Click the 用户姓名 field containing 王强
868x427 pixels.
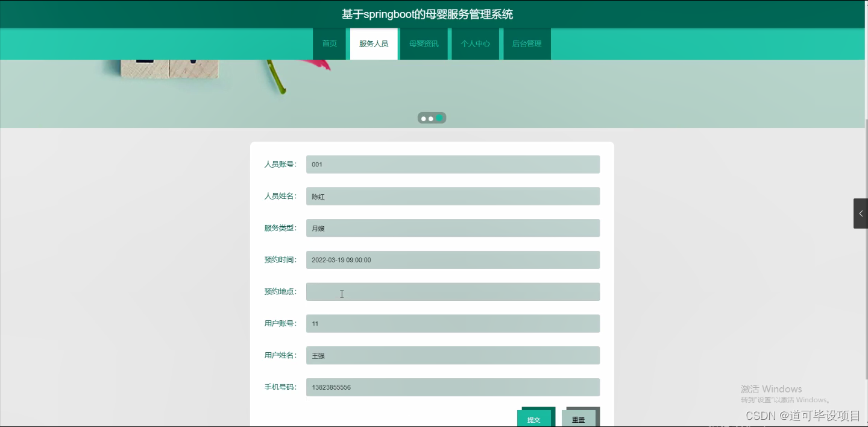453,355
